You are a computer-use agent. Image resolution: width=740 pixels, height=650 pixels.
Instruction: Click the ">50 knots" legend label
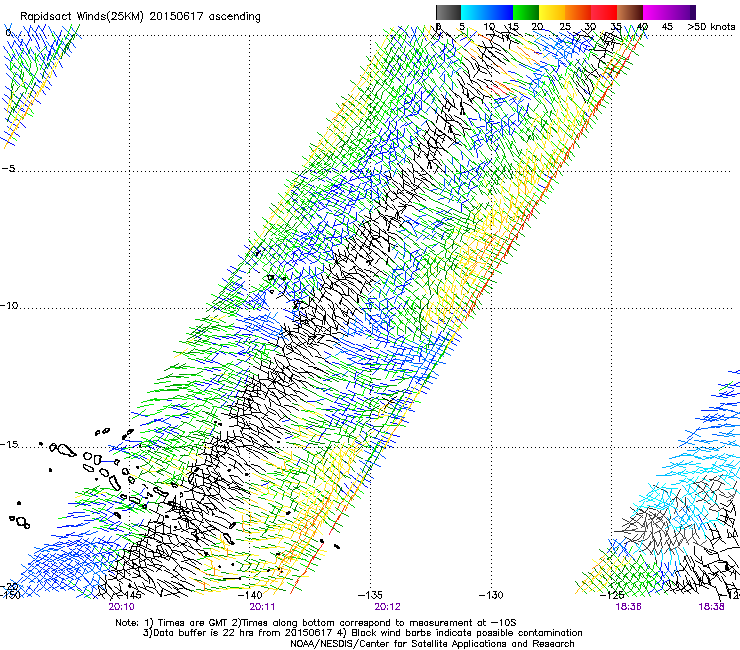(x=711, y=26)
